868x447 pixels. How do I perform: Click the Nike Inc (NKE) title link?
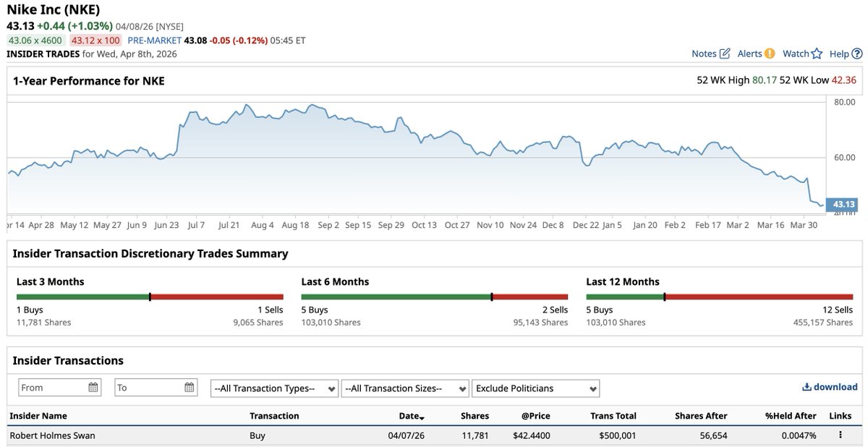coord(56,9)
